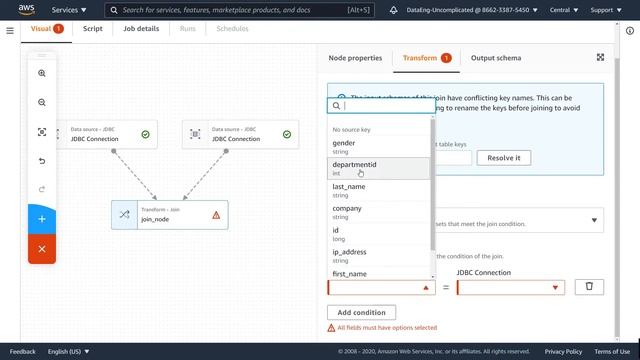Open the Terms of Use link

[x=612, y=351]
